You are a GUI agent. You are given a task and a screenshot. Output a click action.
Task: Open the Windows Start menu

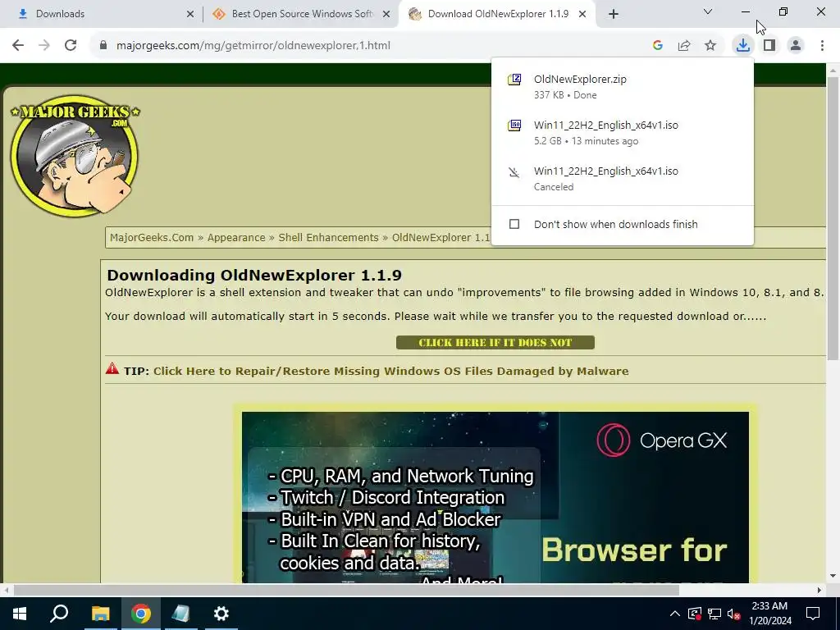click(x=20, y=614)
